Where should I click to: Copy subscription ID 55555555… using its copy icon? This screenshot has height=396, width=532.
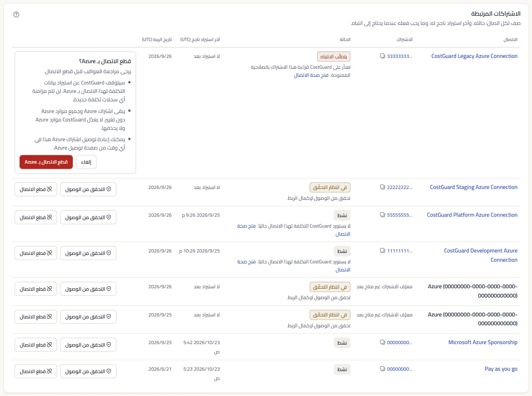[382, 215]
